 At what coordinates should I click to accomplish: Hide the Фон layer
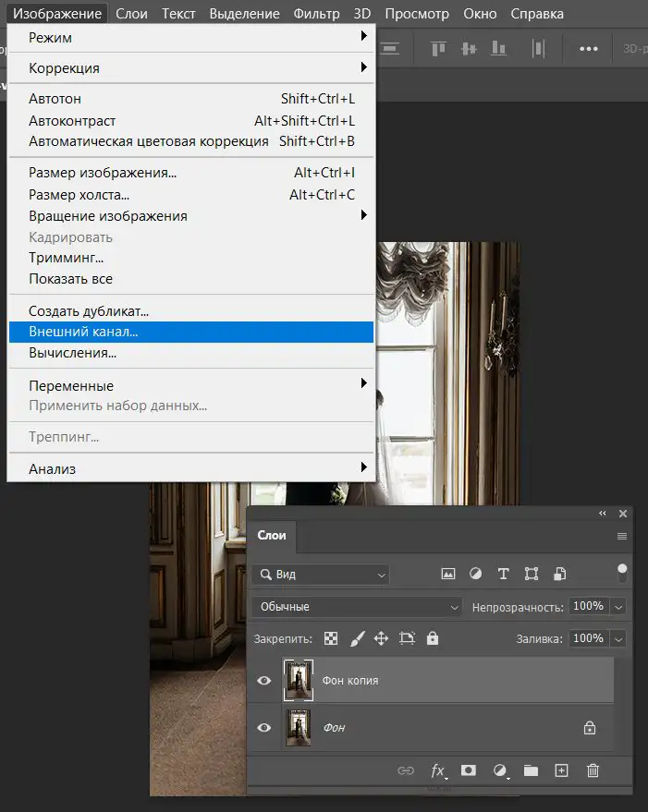263,728
